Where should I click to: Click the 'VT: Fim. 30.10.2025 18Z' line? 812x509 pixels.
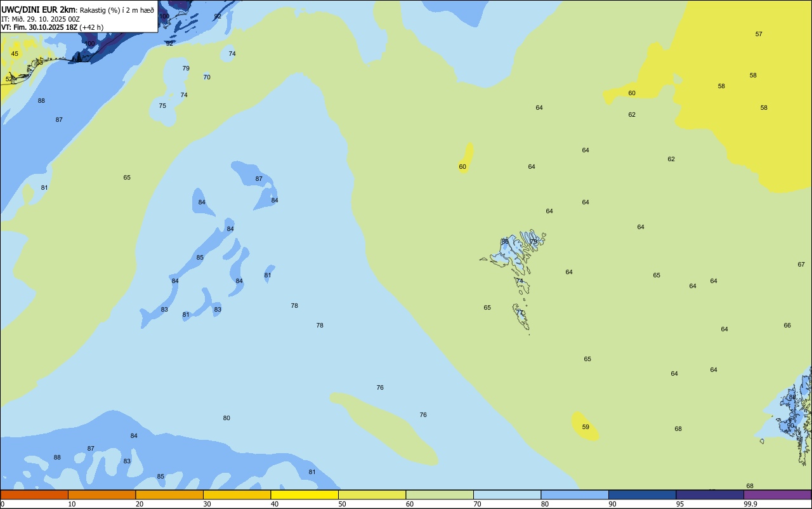click(39, 27)
